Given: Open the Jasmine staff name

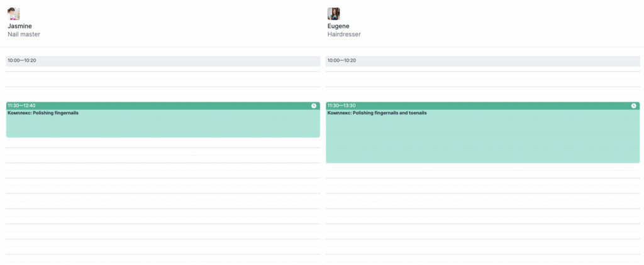Looking at the screenshot, I should point(19,26).
